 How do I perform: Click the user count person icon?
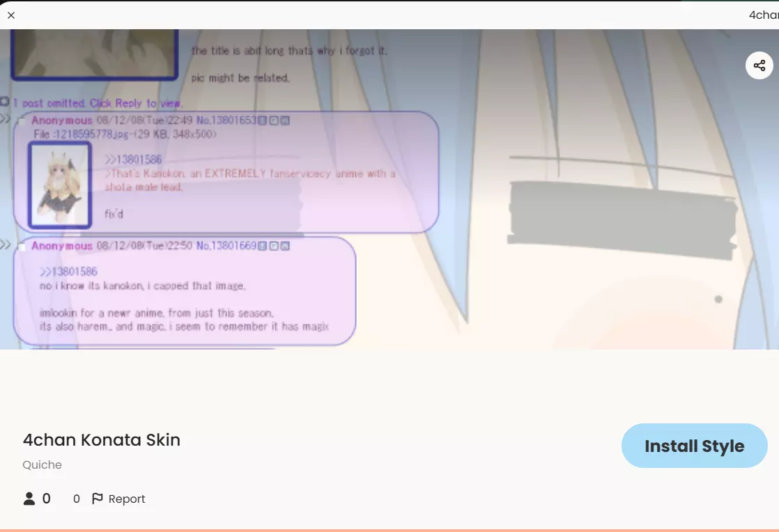pyautogui.click(x=29, y=499)
